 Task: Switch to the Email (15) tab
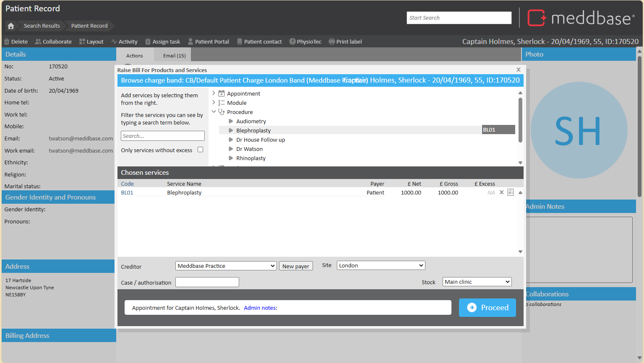[174, 56]
